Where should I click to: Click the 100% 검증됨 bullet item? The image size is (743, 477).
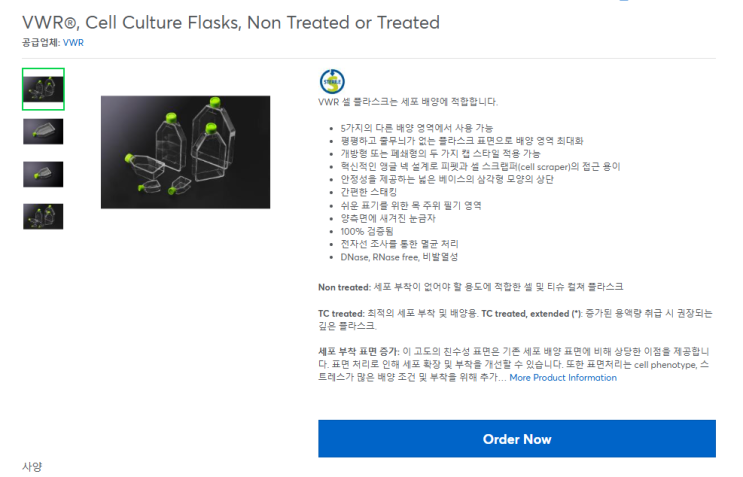[x=366, y=231]
